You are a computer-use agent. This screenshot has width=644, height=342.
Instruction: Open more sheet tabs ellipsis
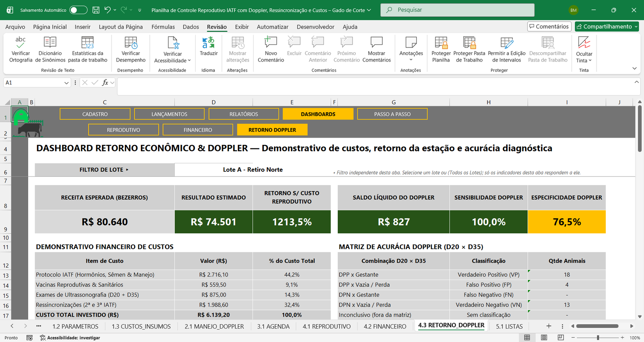(x=39, y=326)
